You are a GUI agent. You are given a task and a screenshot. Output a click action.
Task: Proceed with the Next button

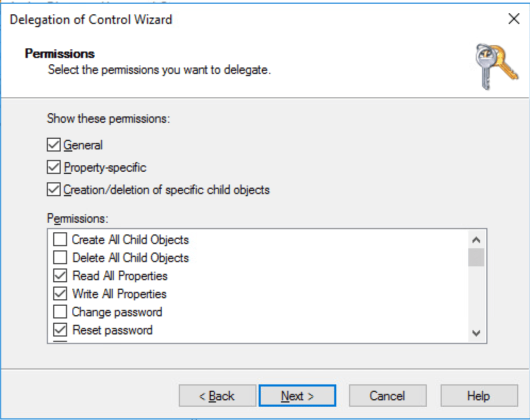click(x=297, y=396)
